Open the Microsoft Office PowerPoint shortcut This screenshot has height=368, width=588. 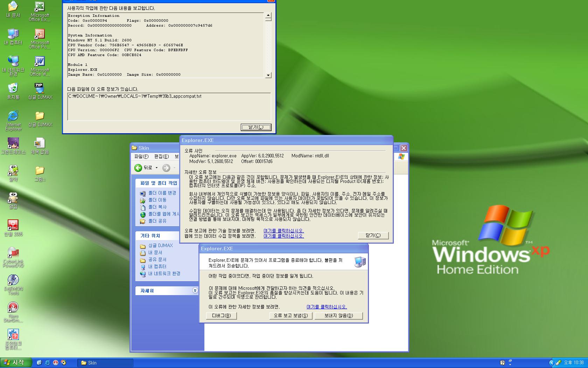click(40, 39)
